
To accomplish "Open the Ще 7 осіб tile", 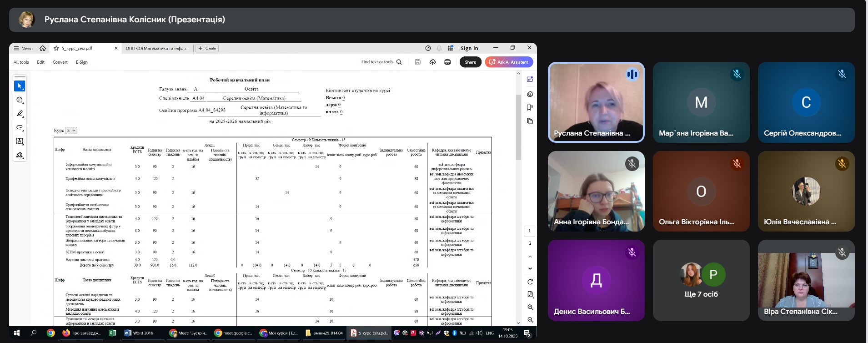I will [701, 280].
